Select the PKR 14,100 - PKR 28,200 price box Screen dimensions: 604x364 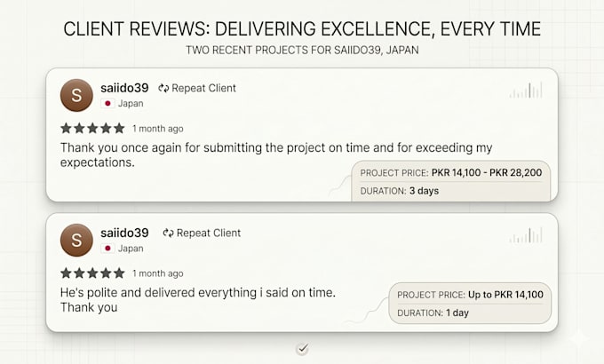pos(451,172)
